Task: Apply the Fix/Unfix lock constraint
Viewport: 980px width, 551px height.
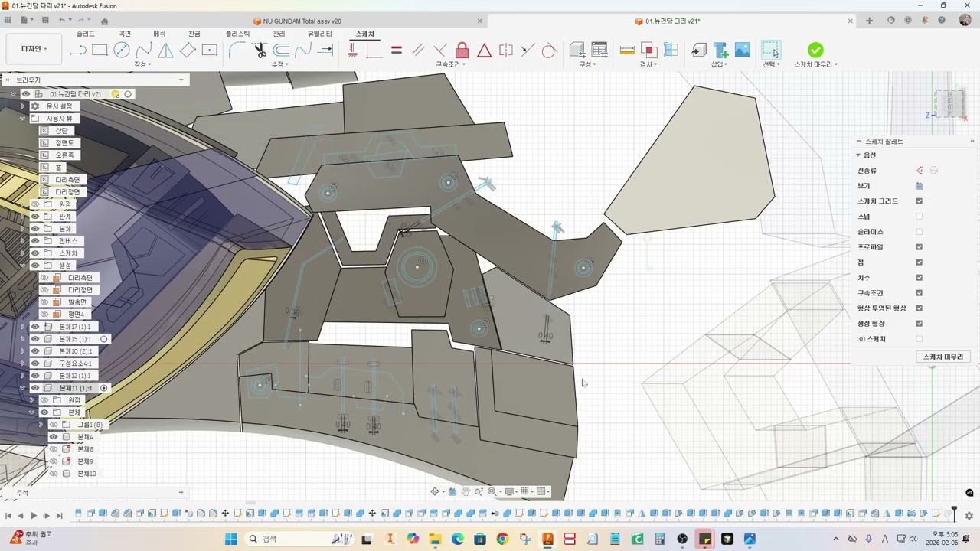Action: [462, 51]
